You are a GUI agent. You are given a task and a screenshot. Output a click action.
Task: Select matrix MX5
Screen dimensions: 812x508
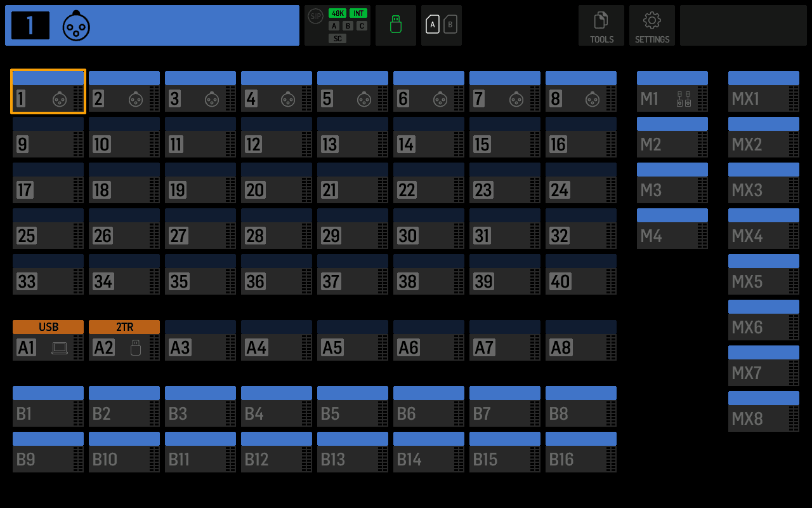(764, 274)
